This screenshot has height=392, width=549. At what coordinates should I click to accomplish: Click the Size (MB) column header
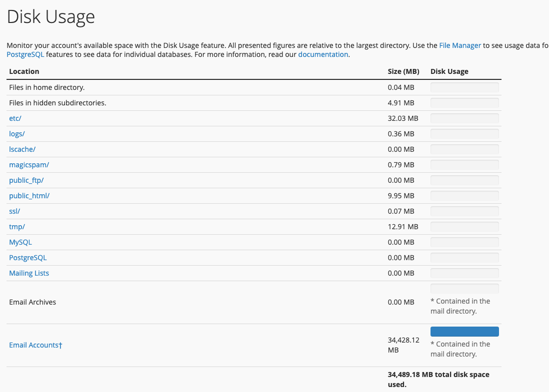coord(403,71)
